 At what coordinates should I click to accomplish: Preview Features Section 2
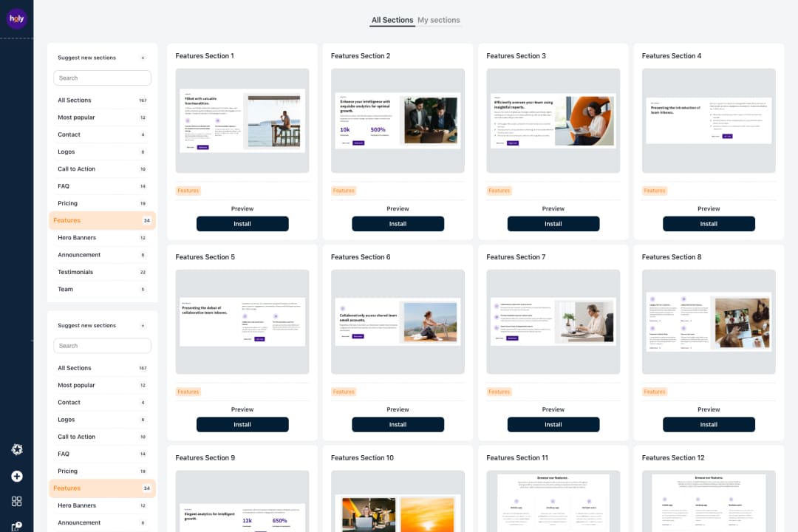click(398, 208)
